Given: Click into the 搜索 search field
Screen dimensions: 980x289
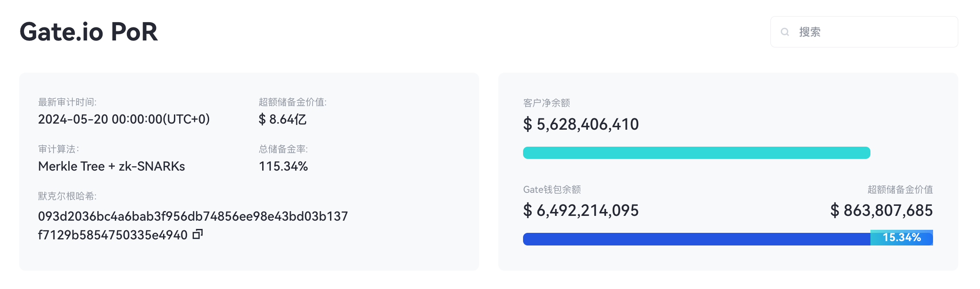Looking at the screenshot, I should [x=870, y=32].
